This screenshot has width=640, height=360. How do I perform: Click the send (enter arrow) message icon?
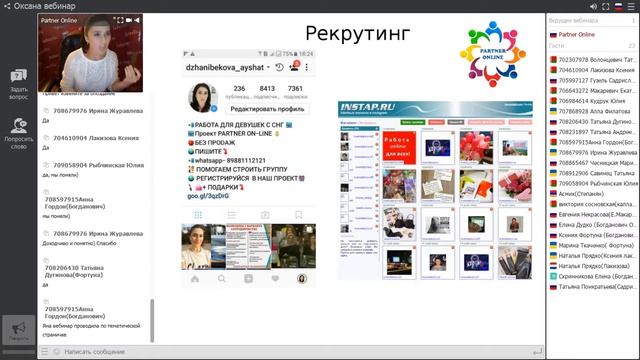(538, 351)
